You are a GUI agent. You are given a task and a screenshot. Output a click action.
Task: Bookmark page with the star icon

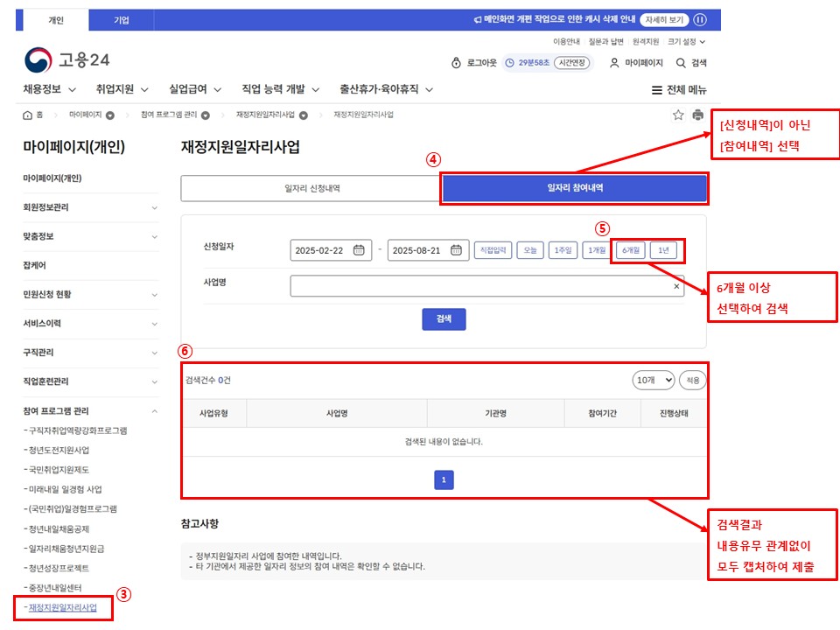[678, 115]
